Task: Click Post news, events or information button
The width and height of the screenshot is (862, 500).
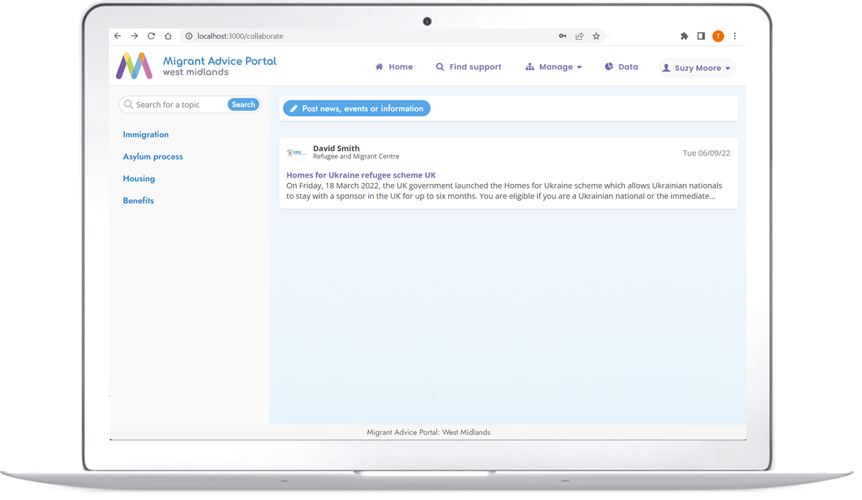Action: (357, 108)
